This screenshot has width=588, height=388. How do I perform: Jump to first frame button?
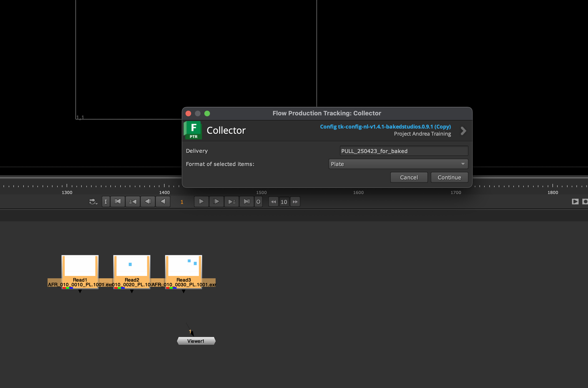pos(117,202)
